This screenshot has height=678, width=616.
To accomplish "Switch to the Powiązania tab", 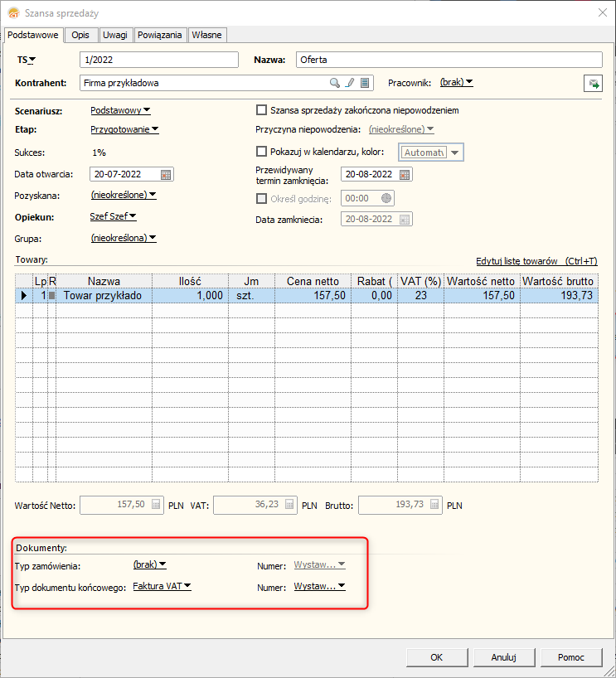I will point(160,35).
